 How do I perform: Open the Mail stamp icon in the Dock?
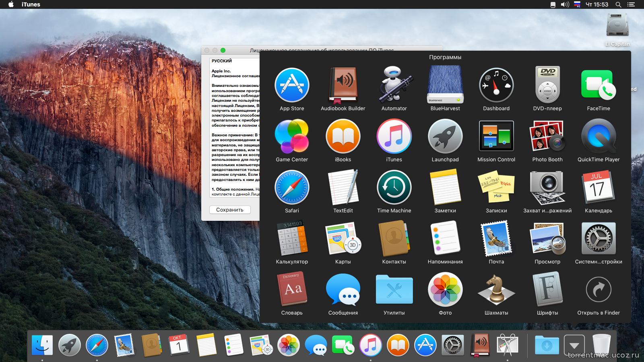[x=124, y=345]
